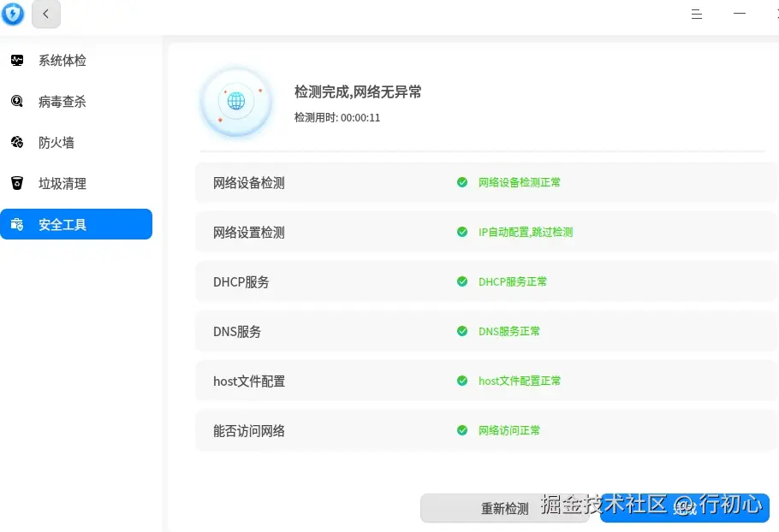This screenshot has width=779, height=532.
Task: Click the security app logo in title bar
Action: click(x=13, y=15)
